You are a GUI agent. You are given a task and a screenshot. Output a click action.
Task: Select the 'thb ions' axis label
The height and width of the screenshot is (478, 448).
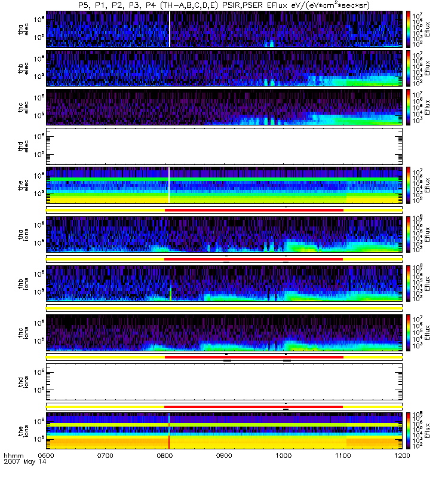[23, 283]
